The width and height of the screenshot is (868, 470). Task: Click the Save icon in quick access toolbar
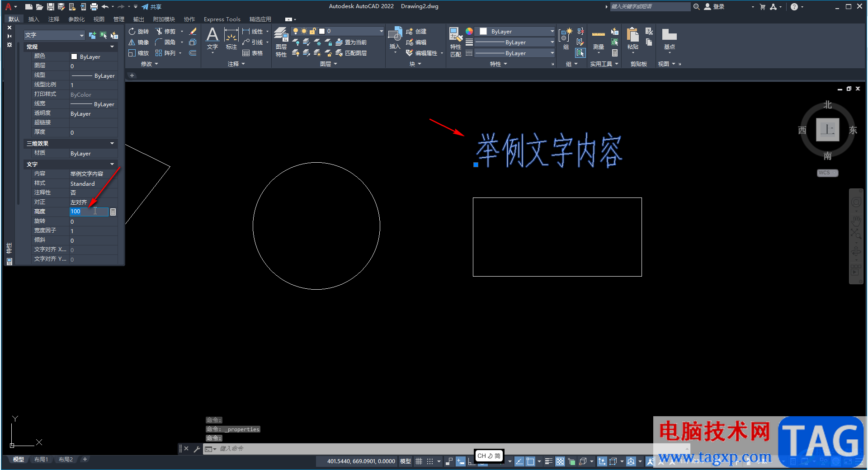click(51, 7)
